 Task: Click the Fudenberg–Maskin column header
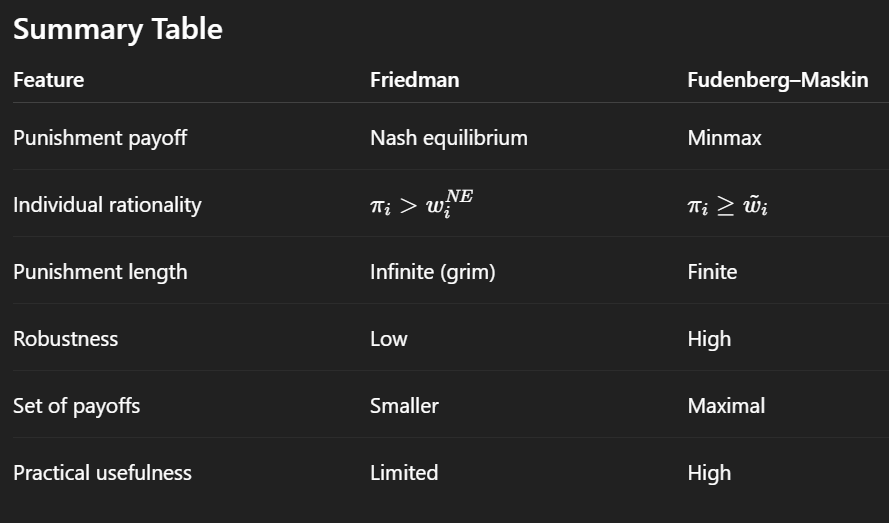click(x=777, y=80)
